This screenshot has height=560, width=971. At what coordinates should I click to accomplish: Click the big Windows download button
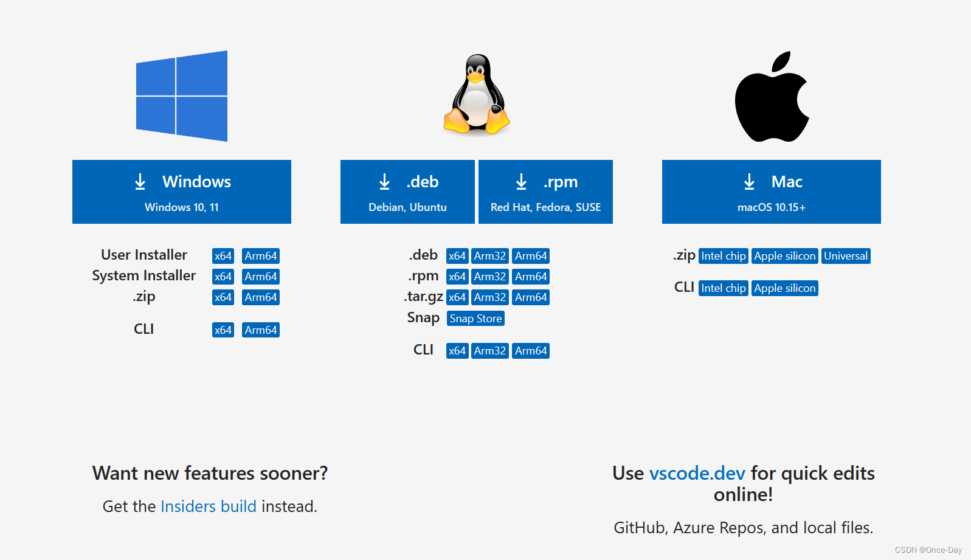[x=182, y=192]
